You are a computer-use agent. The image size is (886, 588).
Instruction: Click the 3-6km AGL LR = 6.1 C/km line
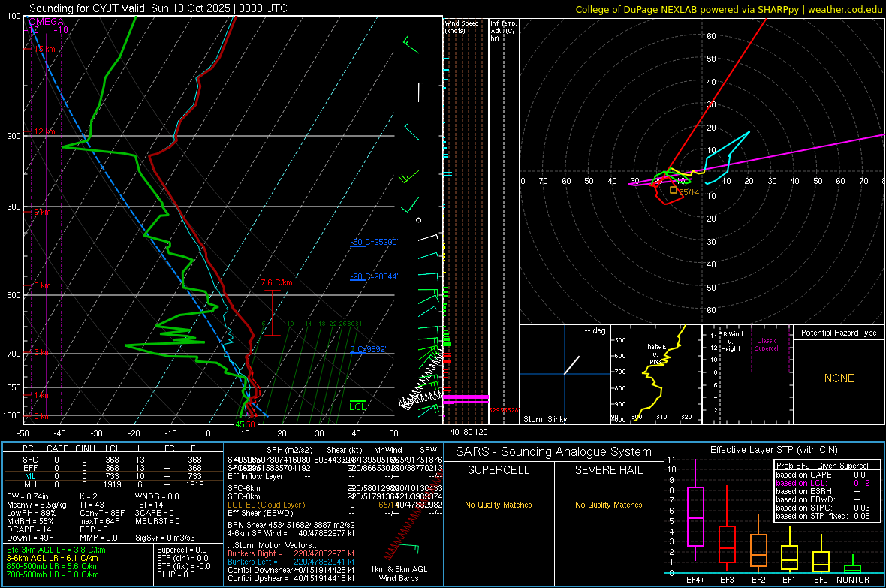click(52, 558)
